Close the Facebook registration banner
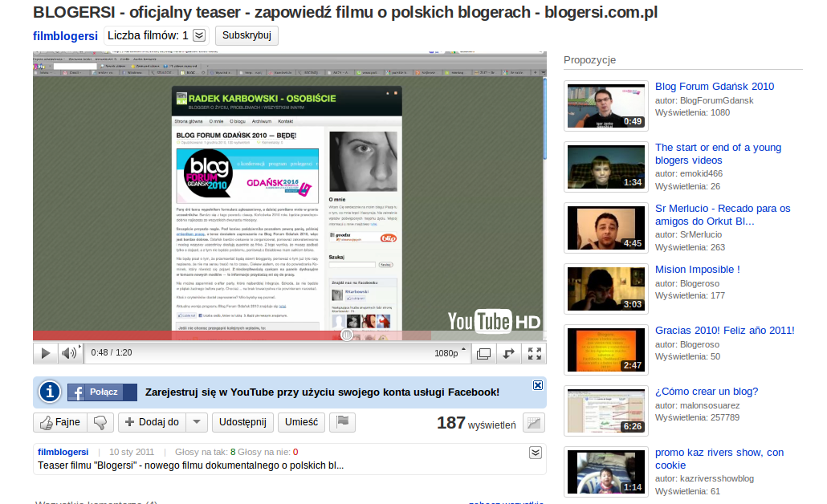The height and width of the screenshot is (504, 827). pos(538,385)
